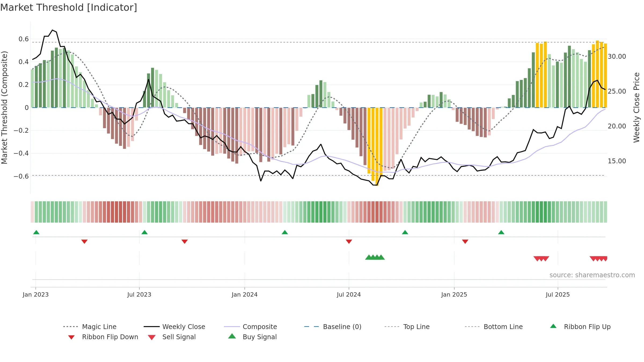Click the gold bars near June 2025 top
644x362 pixels.
541,75
